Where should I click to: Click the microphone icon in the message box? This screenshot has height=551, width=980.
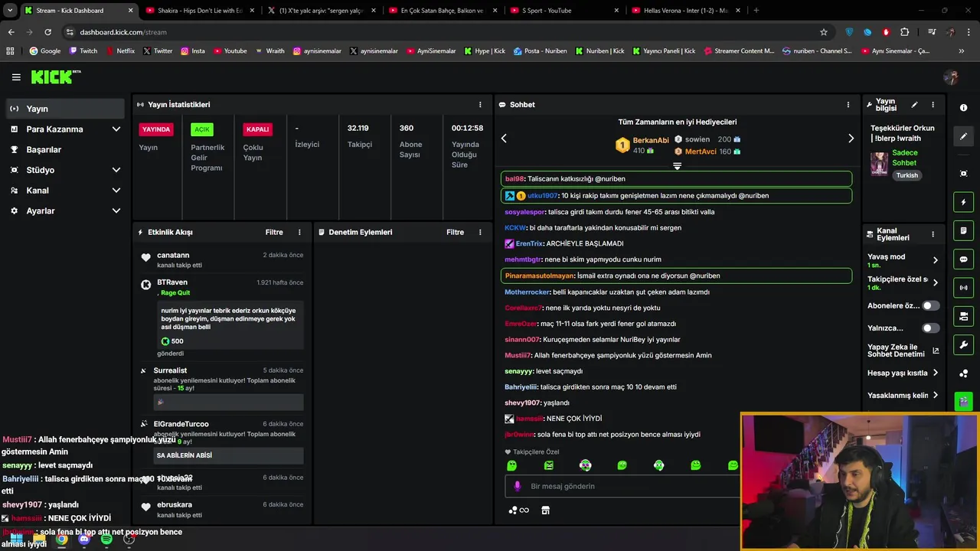point(517,486)
